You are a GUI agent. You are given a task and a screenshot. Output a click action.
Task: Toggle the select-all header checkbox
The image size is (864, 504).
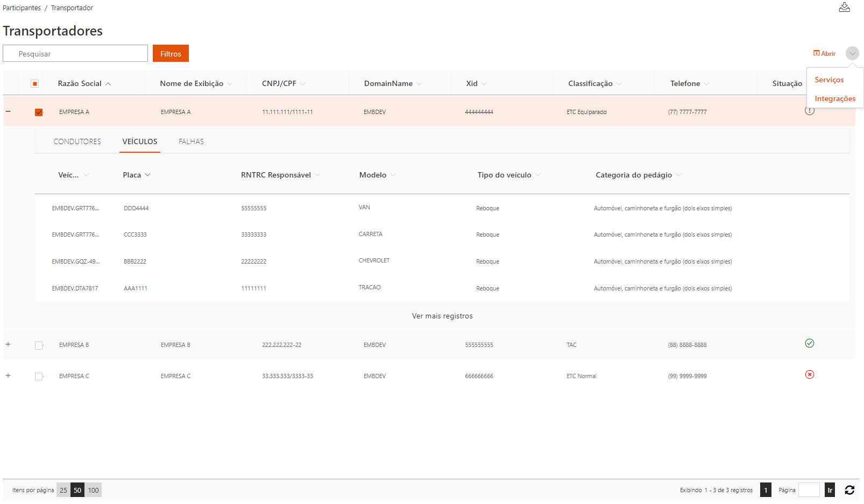35,84
